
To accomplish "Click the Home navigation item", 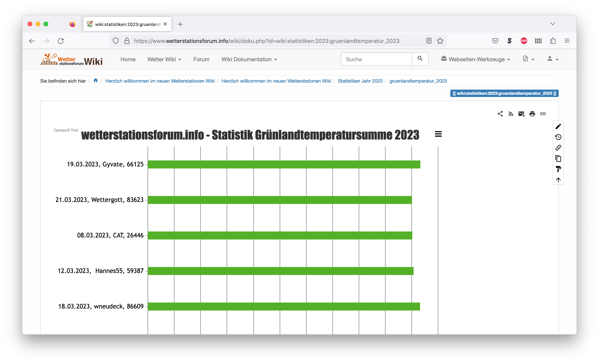I will [128, 59].
